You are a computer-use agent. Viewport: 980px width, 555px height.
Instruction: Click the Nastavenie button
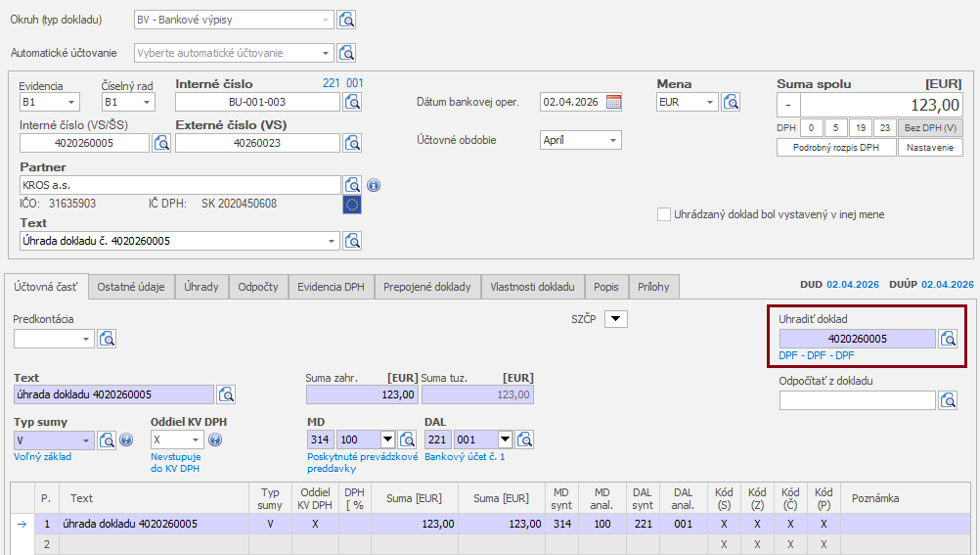(931, 148)
